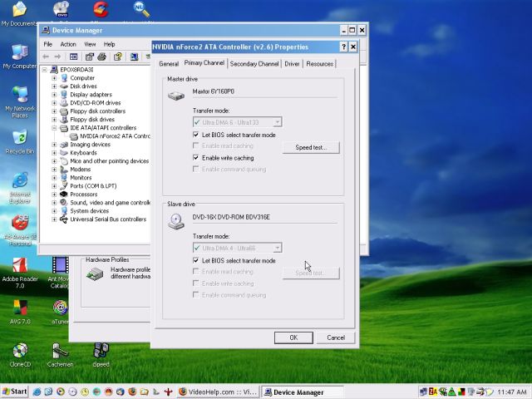The height and width of the screenshot is (399, 532).
Task: Expand the Keyboards tree node
Action: pyautogui.click(x=54, y=153)
